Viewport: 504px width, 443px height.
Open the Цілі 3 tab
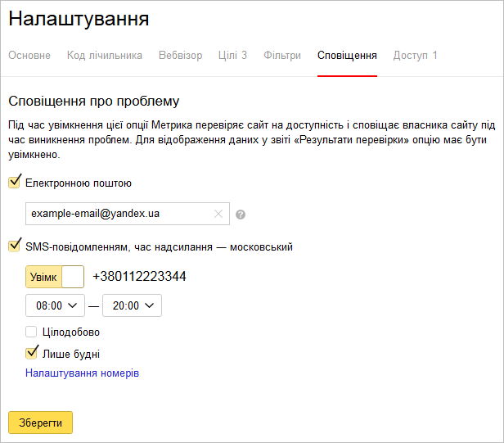[x=232, y=56]
